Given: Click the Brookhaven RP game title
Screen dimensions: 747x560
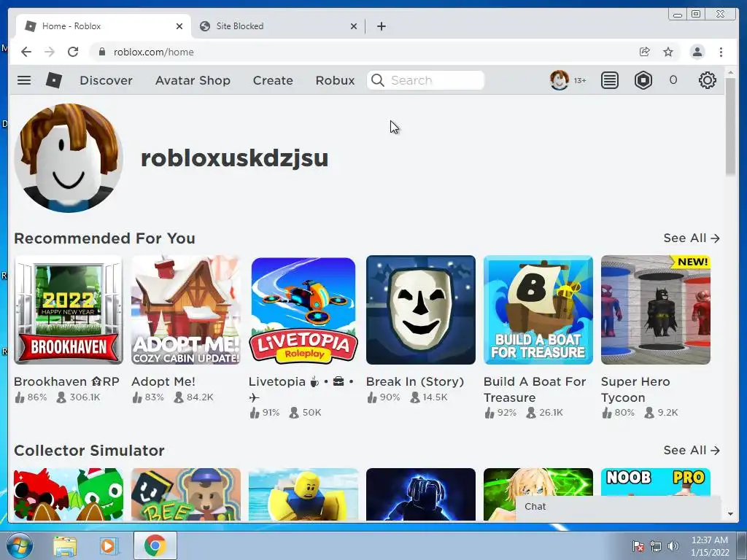Looking at the screenshot, I should [66, 381].
